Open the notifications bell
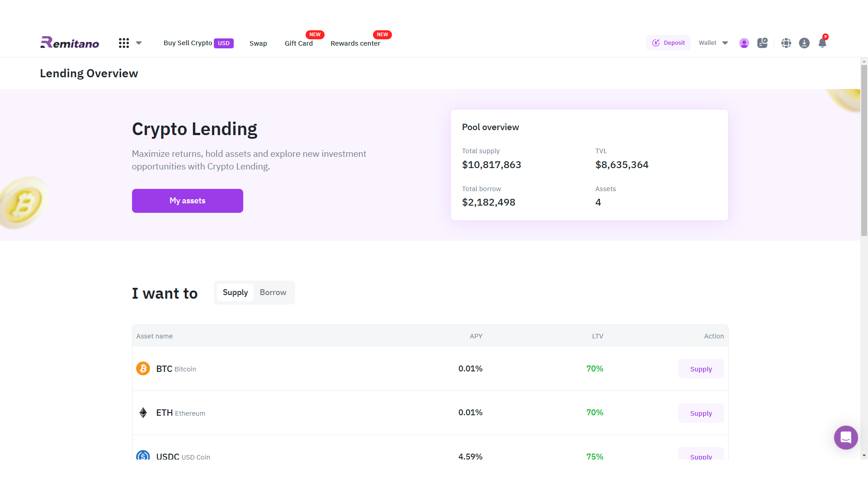This screenshot has height=488, width=868. tap(822, 43)
